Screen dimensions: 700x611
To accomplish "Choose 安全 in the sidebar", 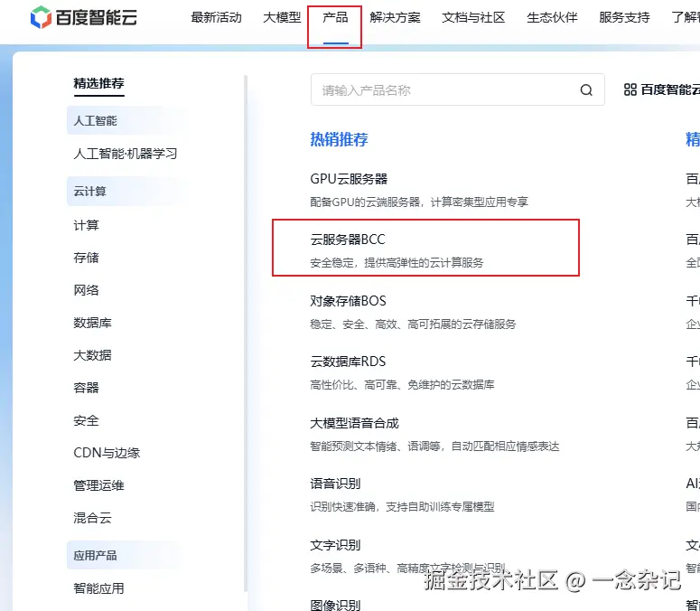I will pyautogui.click(x=86, y=420).
